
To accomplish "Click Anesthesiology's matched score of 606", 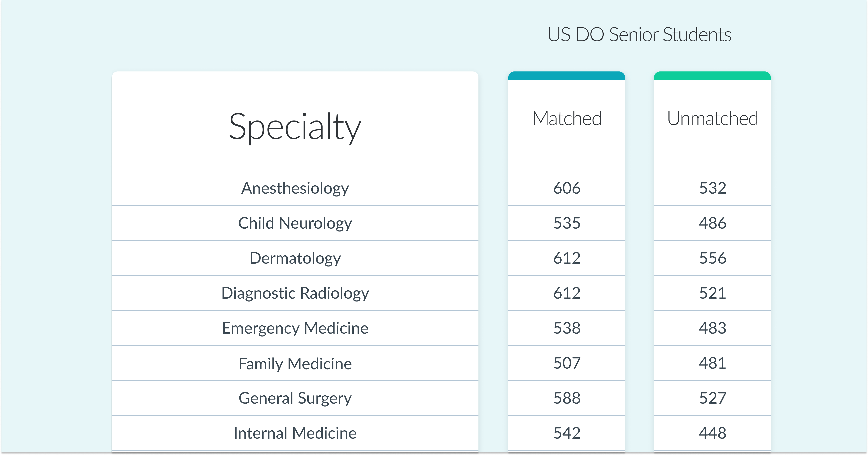I will coord(567,188).
